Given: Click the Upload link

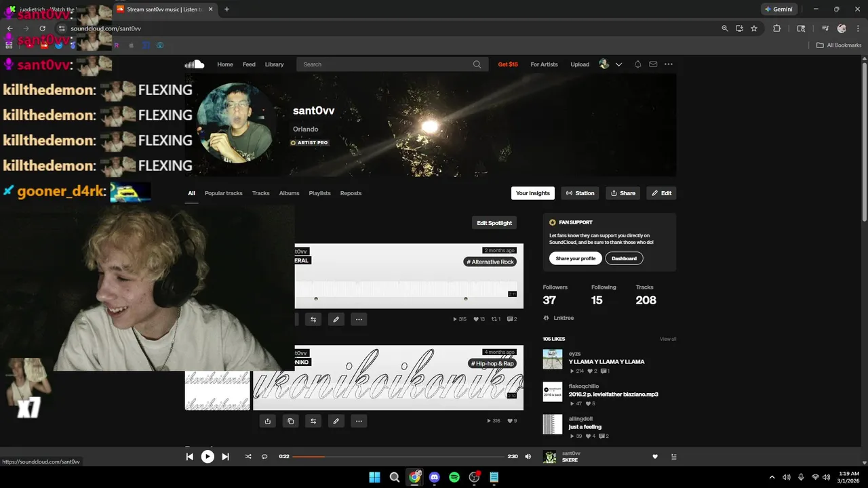Looking at the screenshot, I should (580, 64).
